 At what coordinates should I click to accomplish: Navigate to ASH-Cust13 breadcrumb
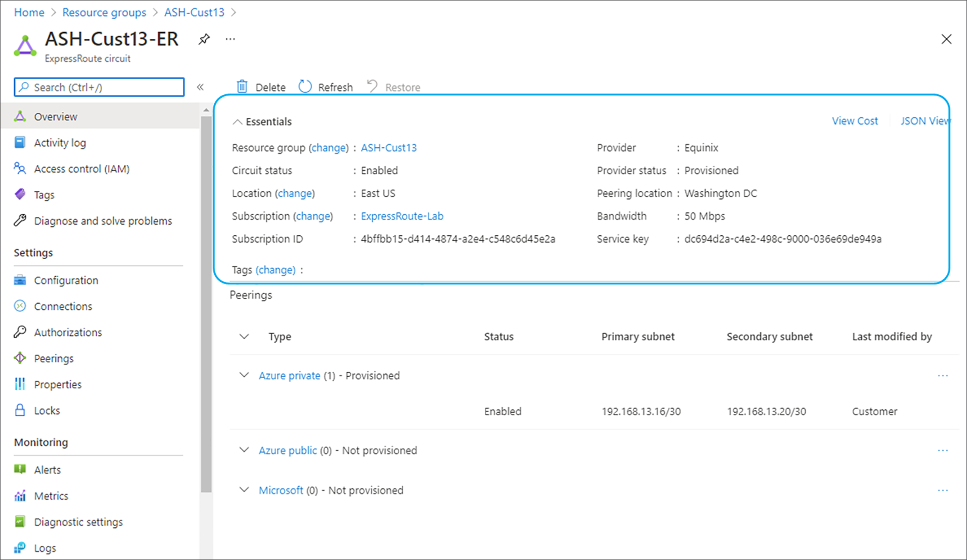[194, 12]
